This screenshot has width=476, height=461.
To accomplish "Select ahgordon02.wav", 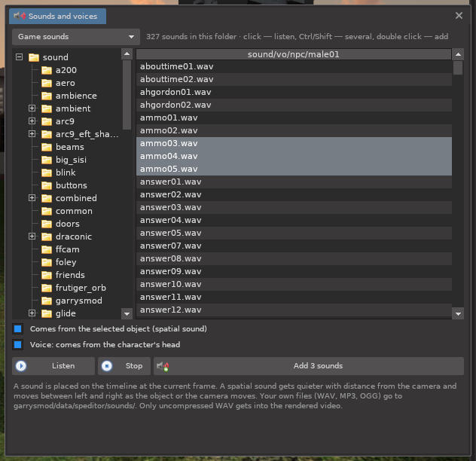I will (x=294, y=105).
